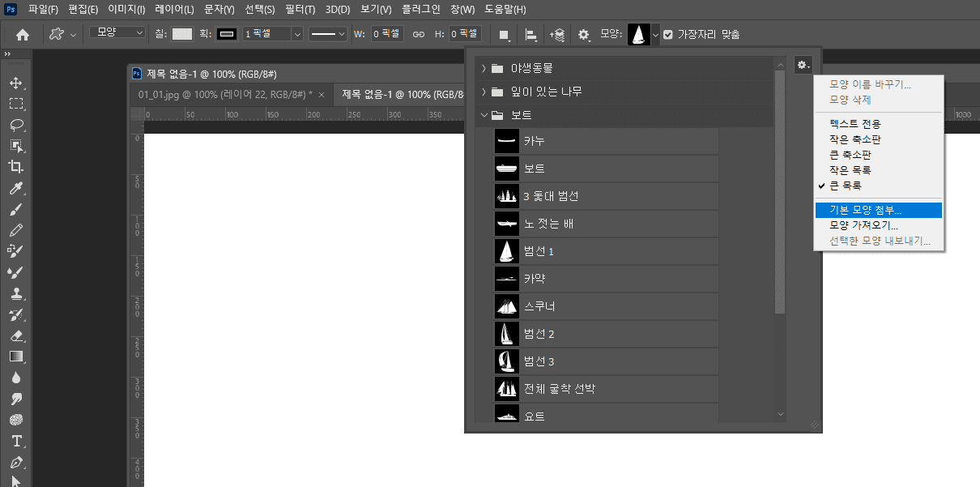The image size is (980, 487).
Task: Select the 카누 shape
Action: pos(606,141)
